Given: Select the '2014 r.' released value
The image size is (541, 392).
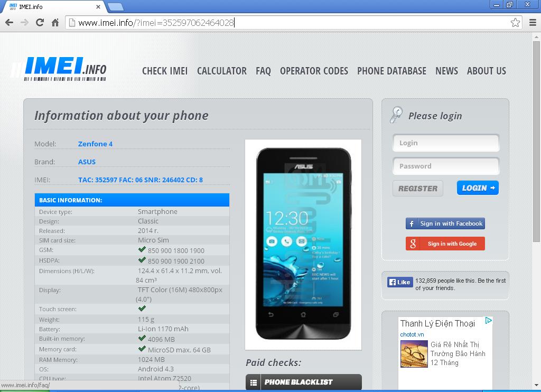Looking at the screenshot, I should (148, 230).
